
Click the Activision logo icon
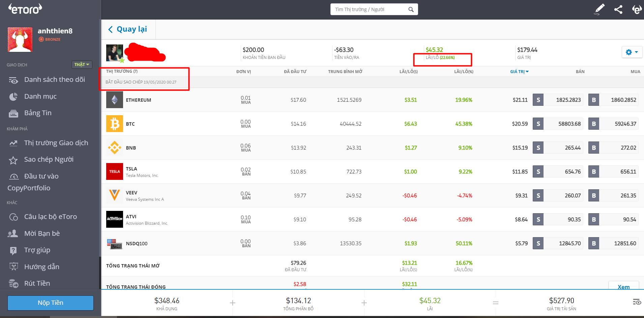click(114, 219)
